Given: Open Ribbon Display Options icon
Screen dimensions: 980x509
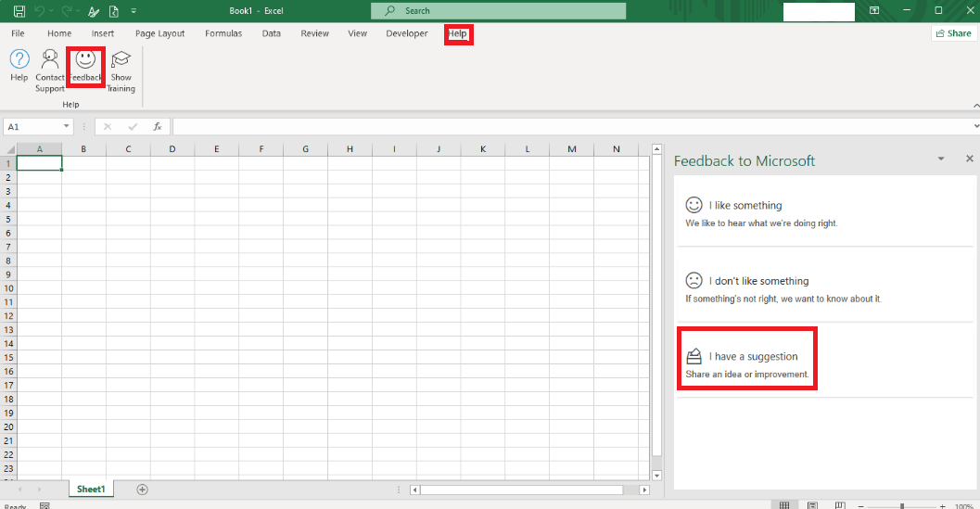Looking at the screenshot, I should click(874, 10).
